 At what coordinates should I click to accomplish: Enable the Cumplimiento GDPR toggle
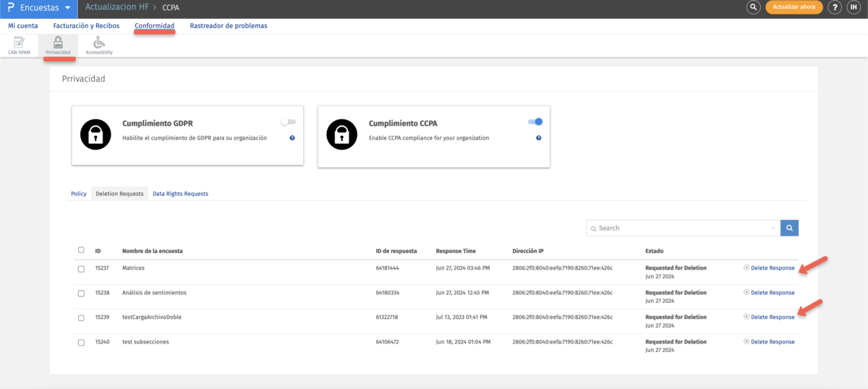coord(289,122)
